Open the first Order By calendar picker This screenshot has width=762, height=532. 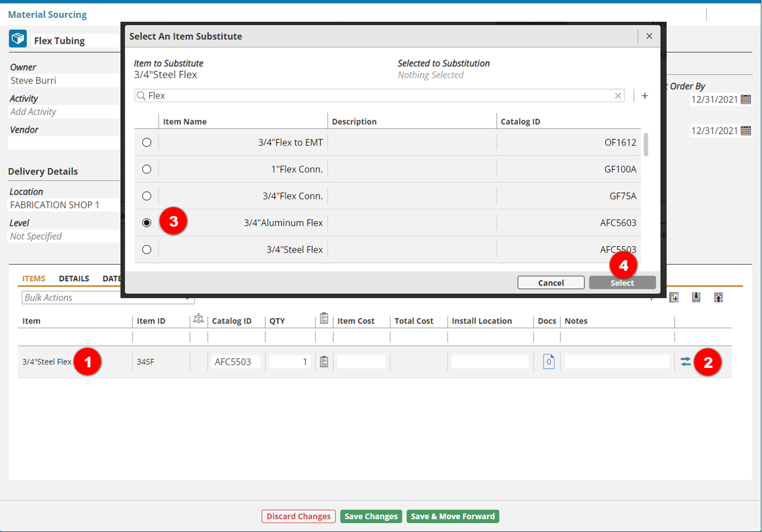746,99
